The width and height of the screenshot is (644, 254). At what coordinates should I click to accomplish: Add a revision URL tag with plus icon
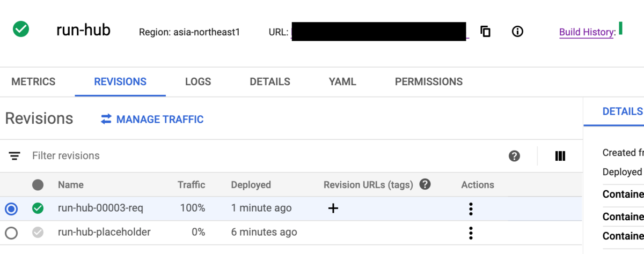coord(333,208)
